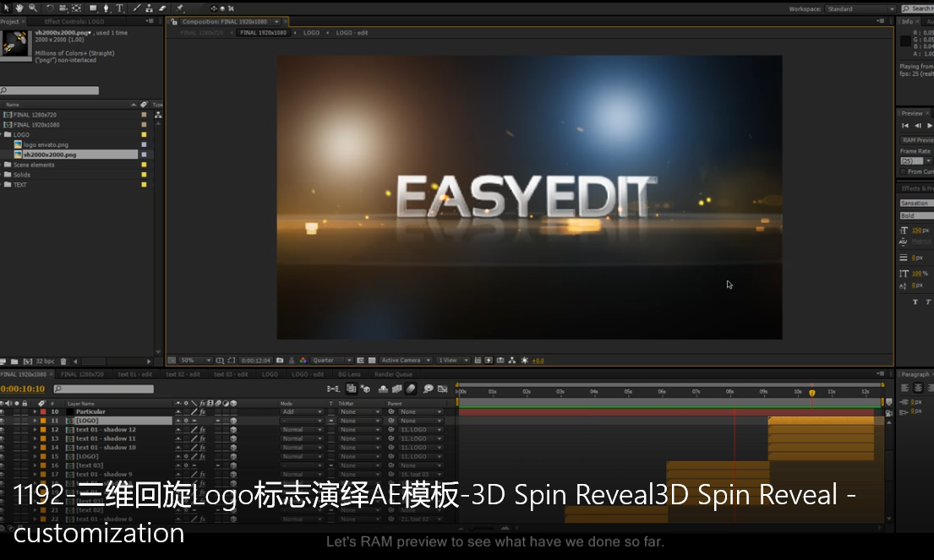Image resolution: width=934 pixels, height=560 pixels.
Task: Select the Zoom magnifier tool
Action: click(x=32, y=8)
